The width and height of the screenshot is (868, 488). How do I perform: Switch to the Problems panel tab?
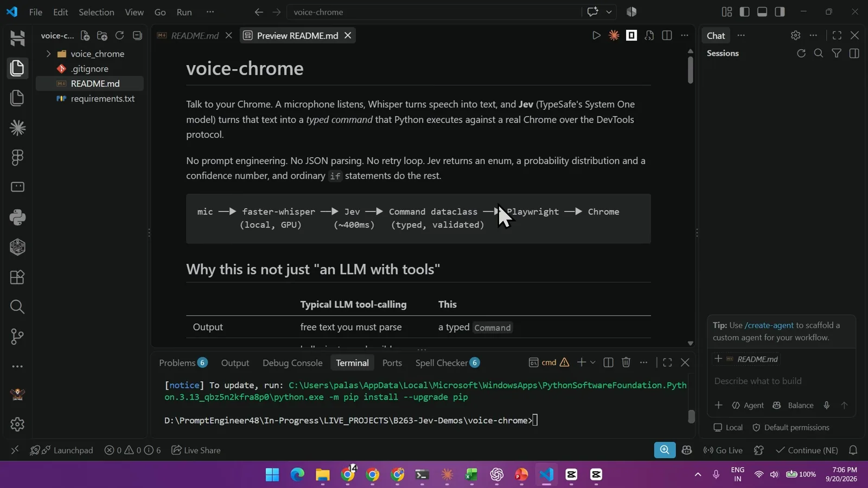pos(183,363)
